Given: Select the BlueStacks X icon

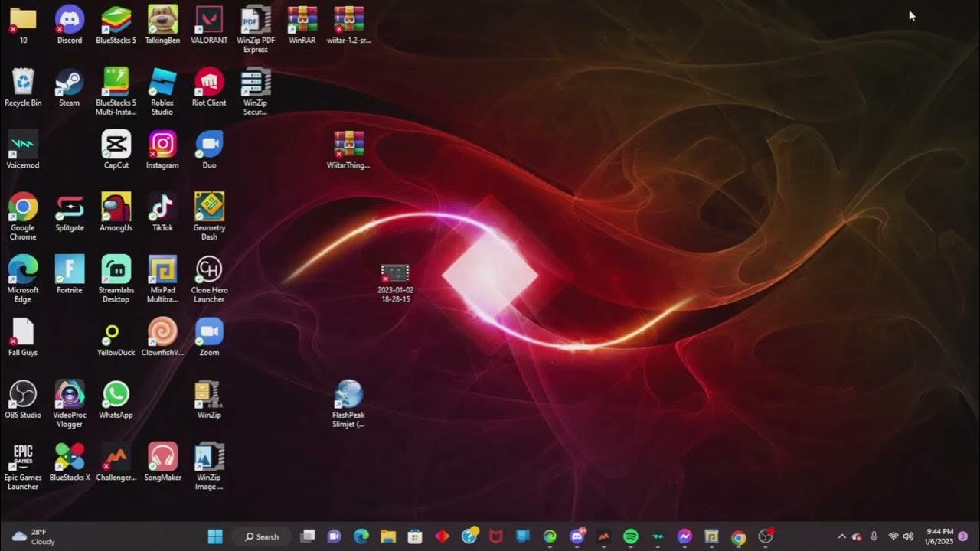Looking at the screenshot, I should (x=70, y=462).
